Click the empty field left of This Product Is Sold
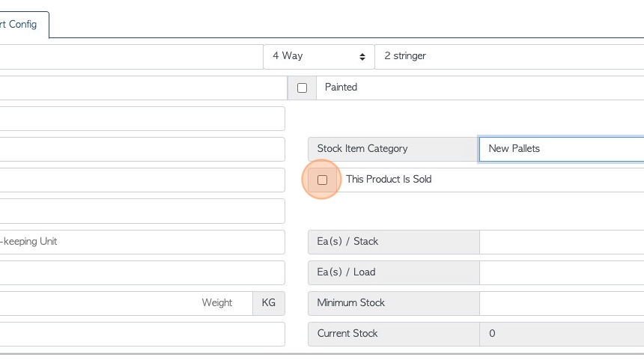Screen dimensions: 644x360 click(142, 180)
